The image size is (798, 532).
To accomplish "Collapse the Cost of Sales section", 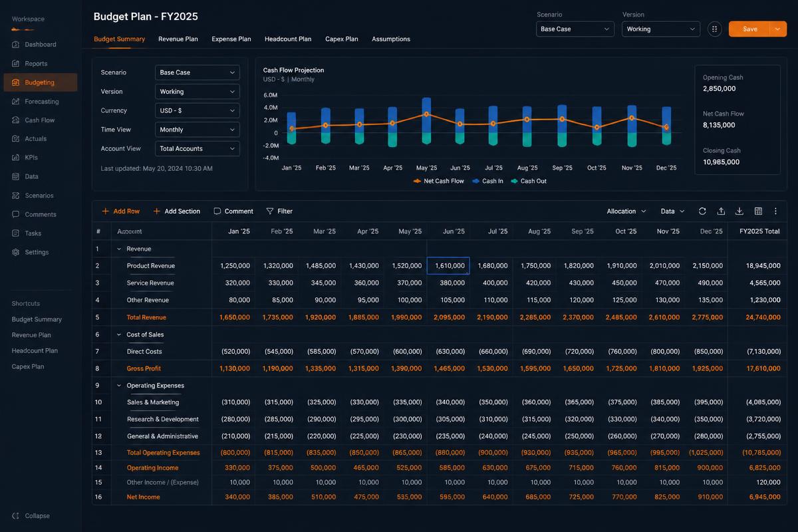I will [x=119, y=334].
